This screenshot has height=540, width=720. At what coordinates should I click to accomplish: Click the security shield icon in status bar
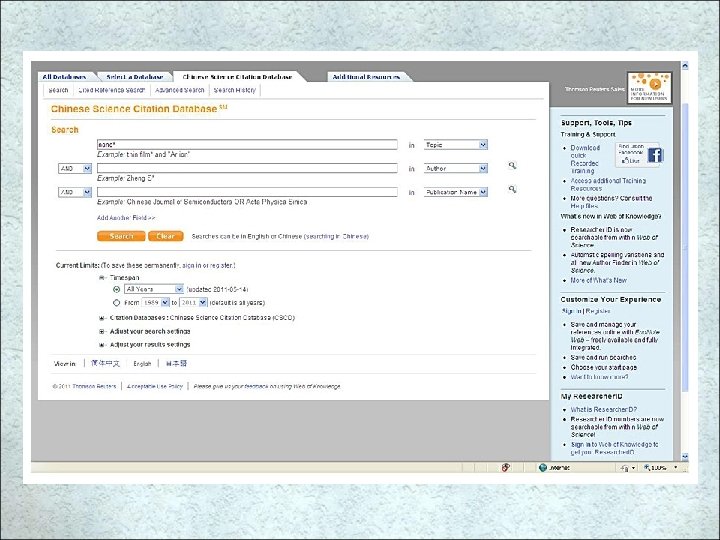tap(506, 467)
